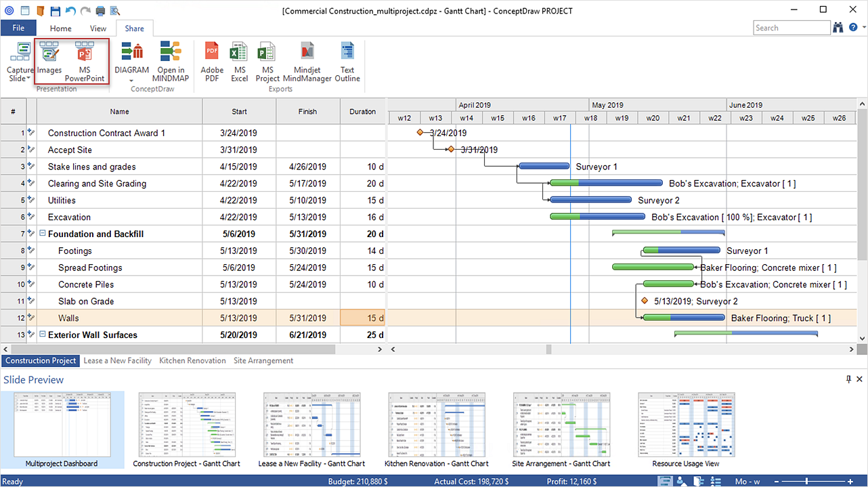Image resolution: width=868 pixels, height=487 pixels.
Task: Click the zoom slider in the status bar
Action: 808,482
